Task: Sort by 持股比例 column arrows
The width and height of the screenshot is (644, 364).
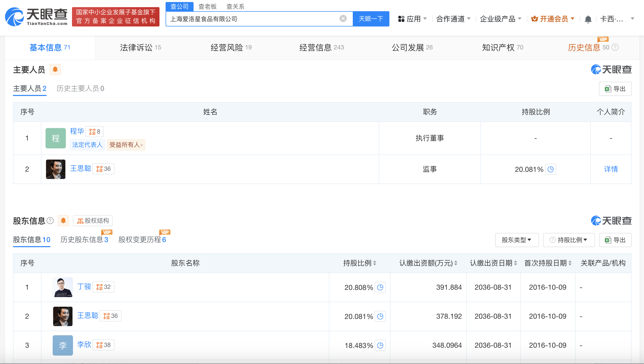Action: click(375, 263)
